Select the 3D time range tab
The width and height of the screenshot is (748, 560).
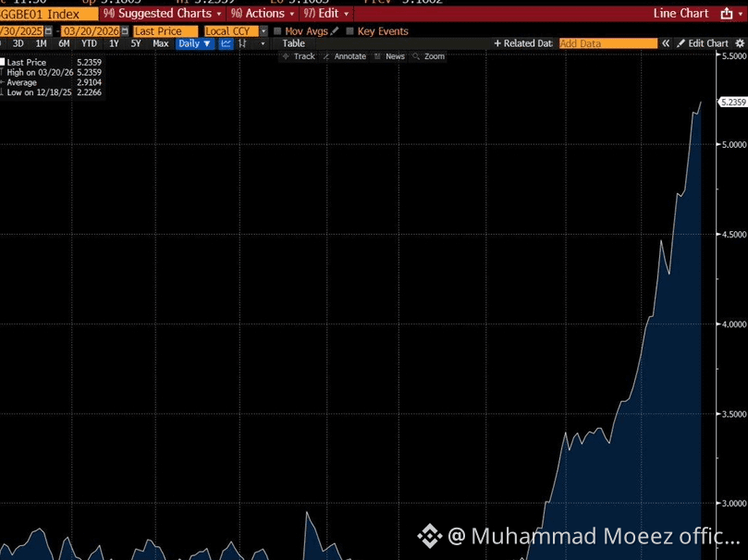[x=18, y=43]
